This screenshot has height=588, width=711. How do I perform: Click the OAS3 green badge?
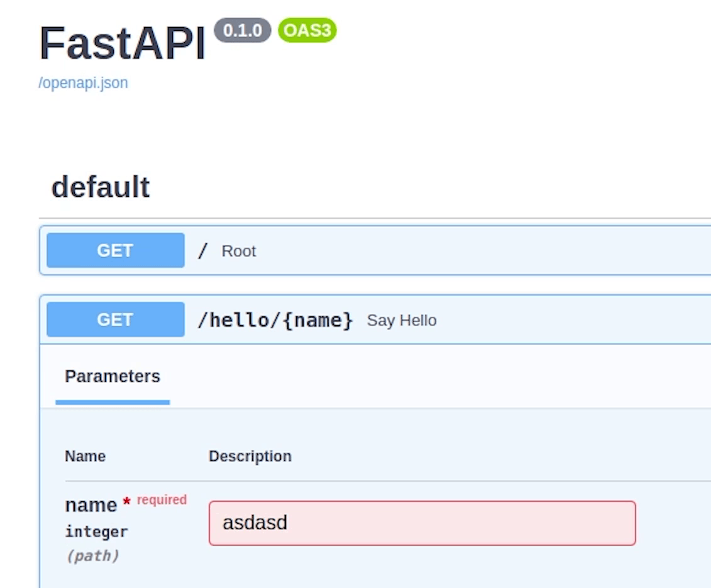(307, 30)
